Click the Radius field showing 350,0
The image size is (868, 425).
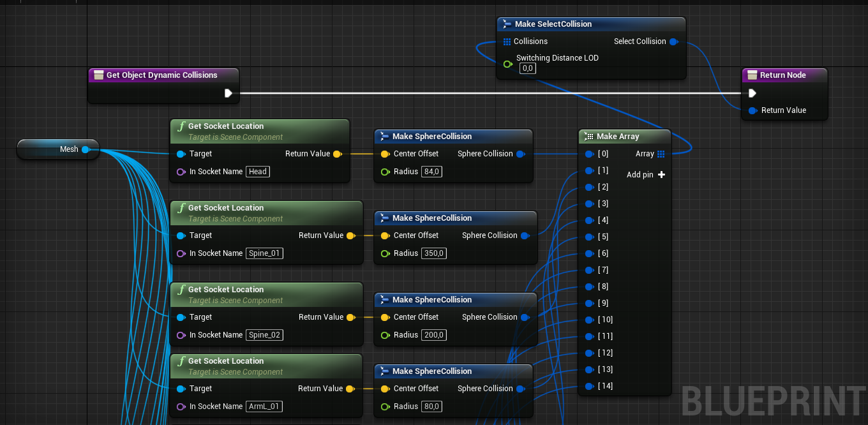(434, 253)
